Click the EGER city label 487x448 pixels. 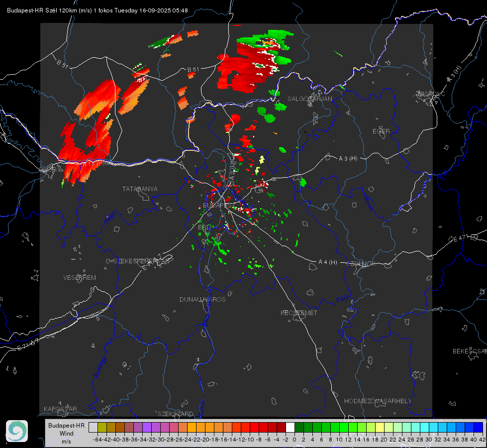click(x=381, y=131)
